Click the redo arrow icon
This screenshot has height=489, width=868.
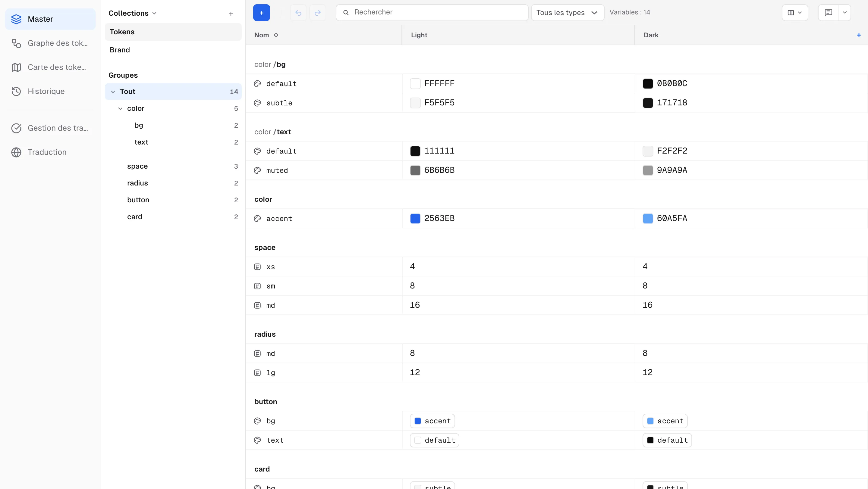(x=317, y=13)
